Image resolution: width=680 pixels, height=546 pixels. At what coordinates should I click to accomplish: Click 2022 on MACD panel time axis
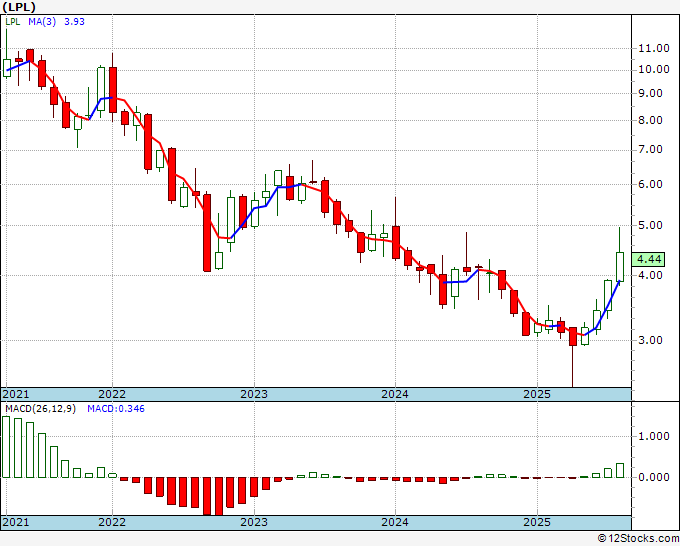point(112,522)
